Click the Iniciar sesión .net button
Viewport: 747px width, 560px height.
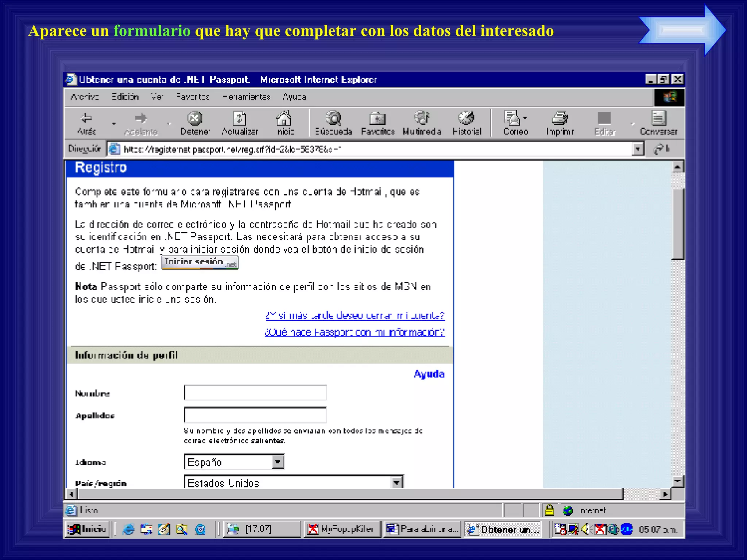[x=200, y=262]
